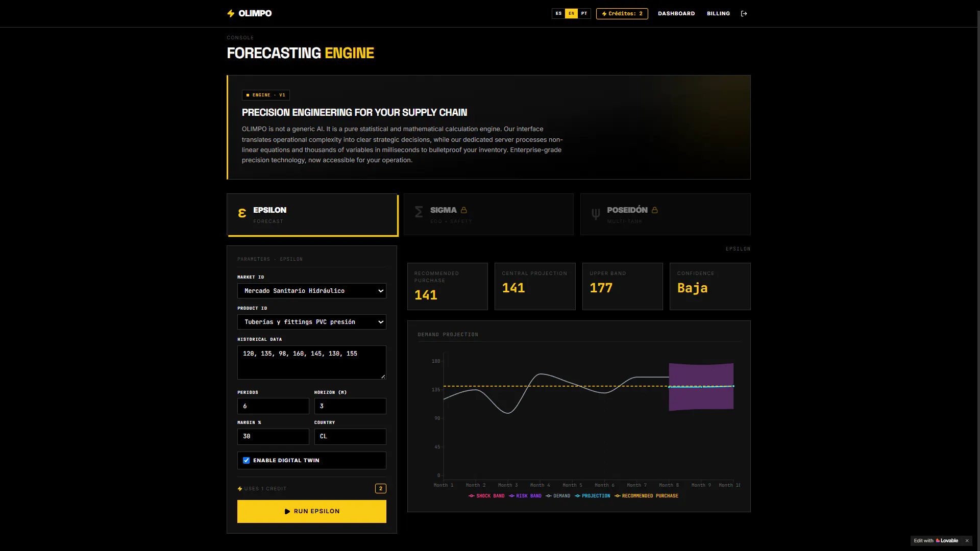Click the Historical Data resize handle
980x551 pixels.
pyautogui.click(x=383, y=377)
